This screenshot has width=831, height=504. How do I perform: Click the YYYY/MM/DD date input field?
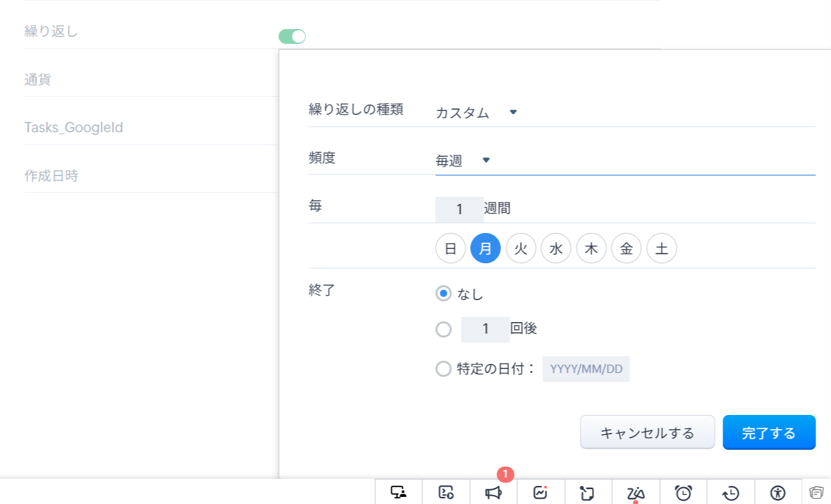tap(586, 369)
